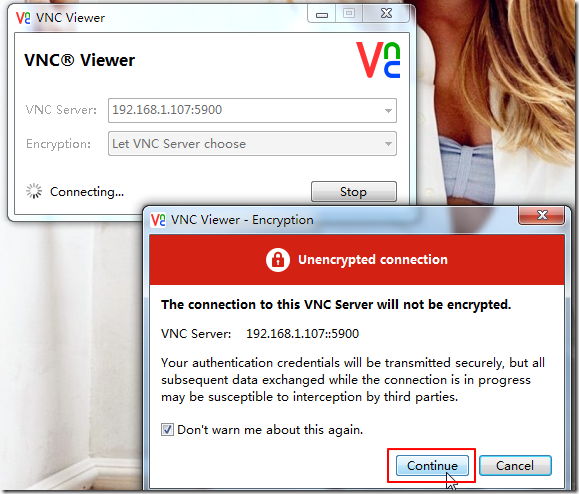Close the main VNC Viewer window
Image resolution: width=579 pixels, height=494 pixels.
coord(386,14)
